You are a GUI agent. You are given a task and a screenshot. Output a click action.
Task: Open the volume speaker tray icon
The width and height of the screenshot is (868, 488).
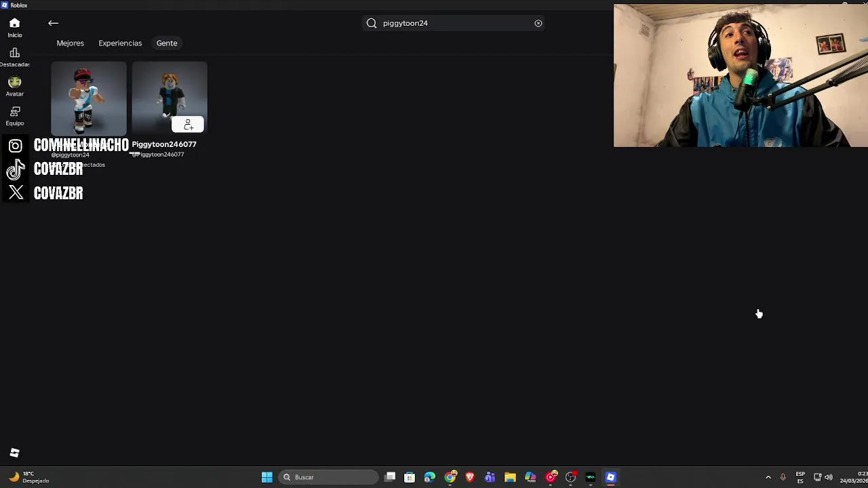tap(829, 477)
